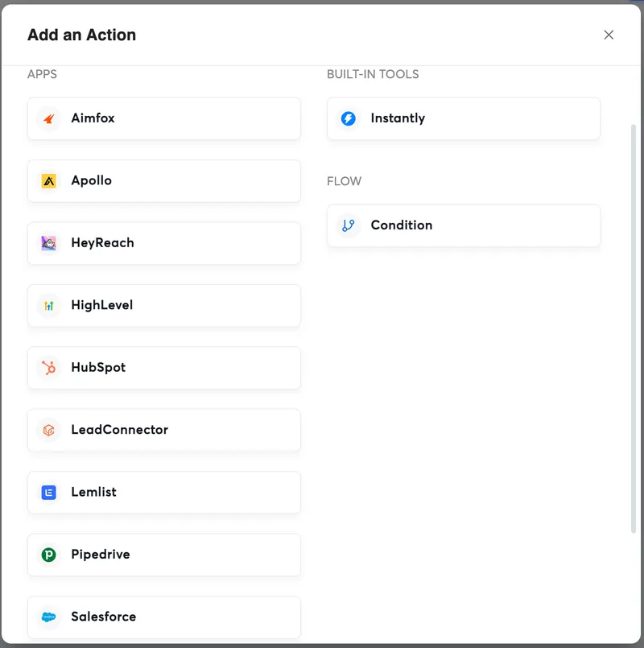Image resolution: width=644 pixels, height=648 pixels.
Task: Click the Salesforce cloud icon
Action: click(x=49, y=617)
